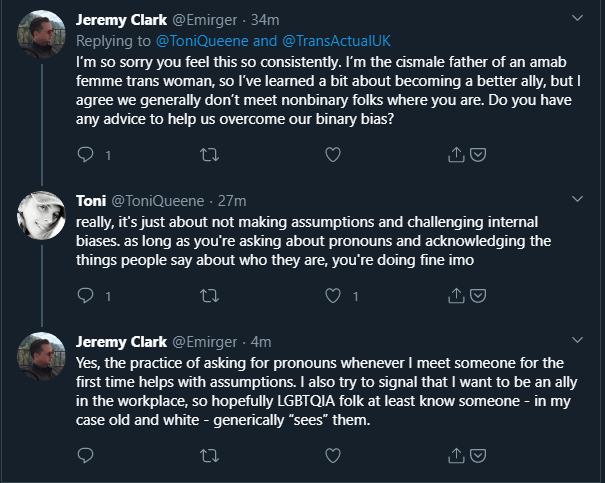Share Jeremy Clark's latest tweet
This screenshot has height=483, width=605.
(x=457, y=454)
